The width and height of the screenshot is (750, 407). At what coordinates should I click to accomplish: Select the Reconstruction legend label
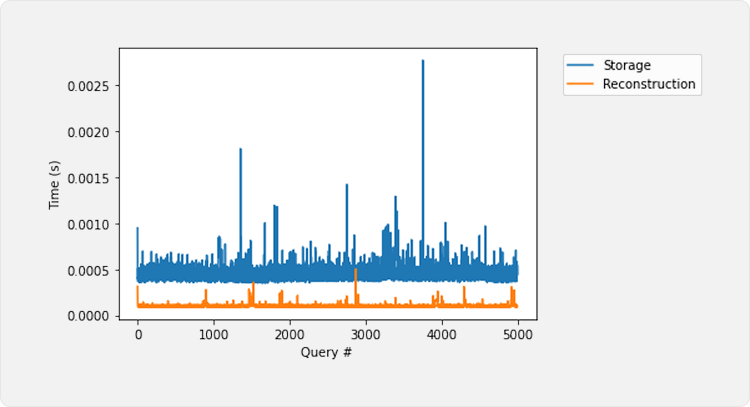(x=648, y=84)
